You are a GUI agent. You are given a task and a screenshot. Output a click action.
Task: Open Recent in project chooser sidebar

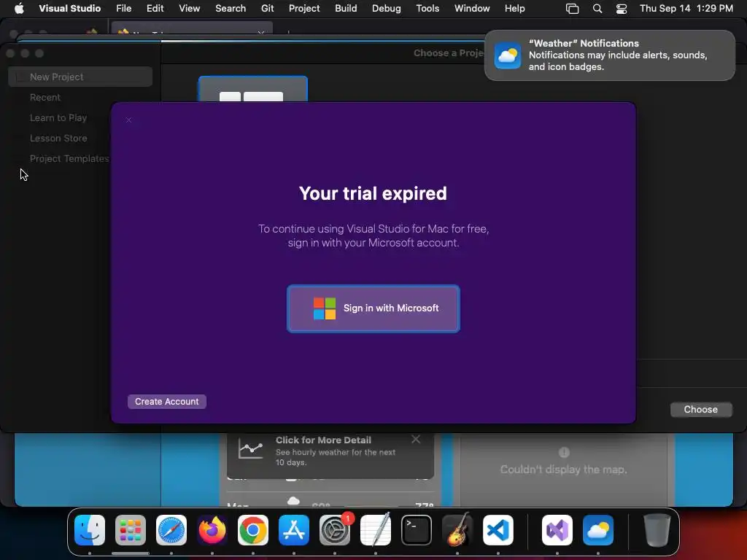pos(45,97)
